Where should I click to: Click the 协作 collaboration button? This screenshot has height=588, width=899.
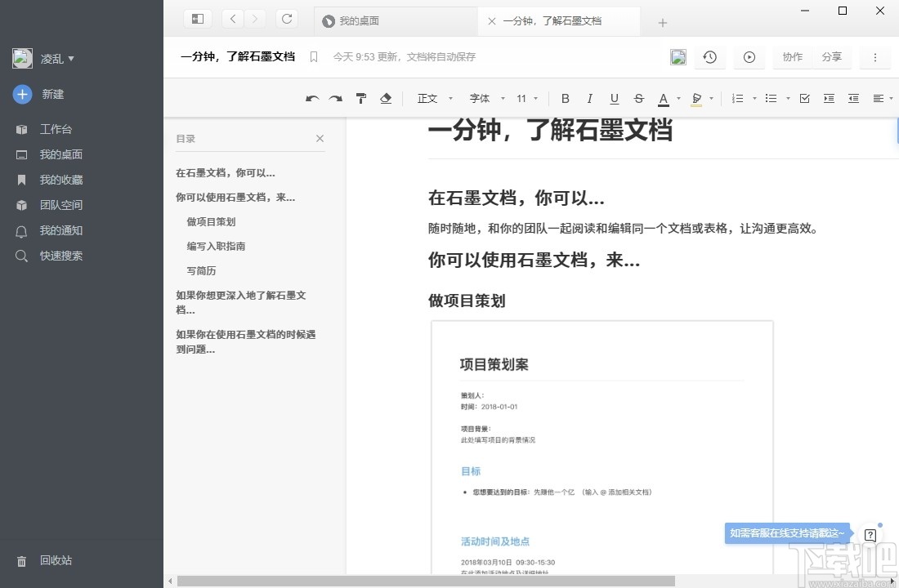[x=791, y=57]
